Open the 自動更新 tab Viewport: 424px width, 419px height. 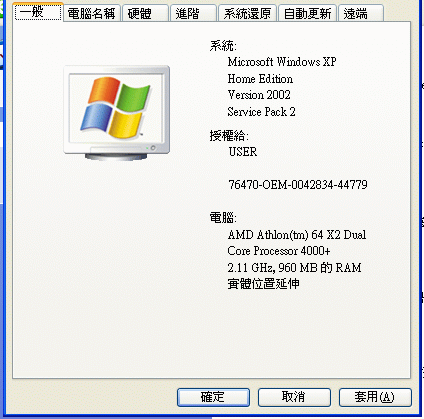coord(307,14)
